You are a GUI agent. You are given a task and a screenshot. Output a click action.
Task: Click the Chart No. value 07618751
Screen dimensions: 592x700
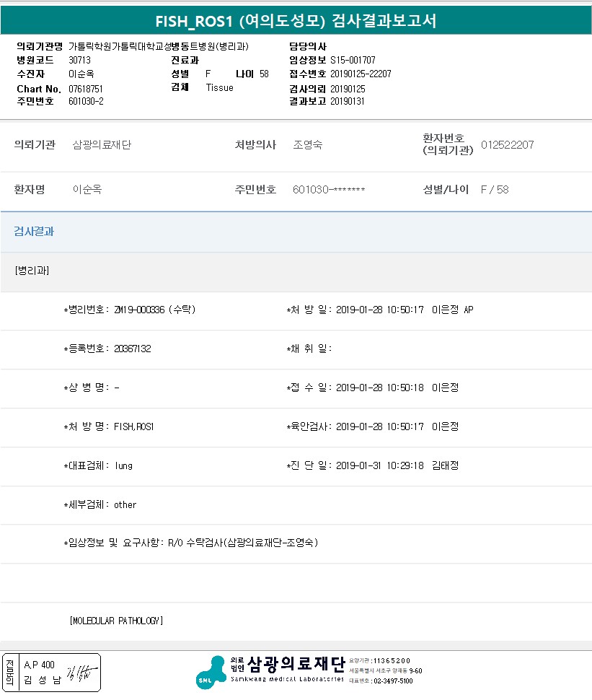[x=86, y=88]
